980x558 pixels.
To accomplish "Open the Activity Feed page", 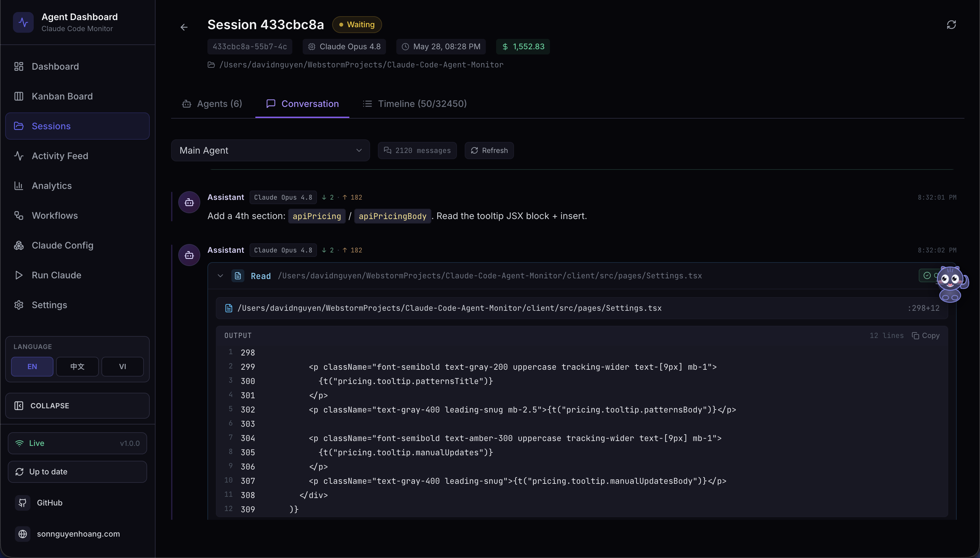I will click(77, 156).
